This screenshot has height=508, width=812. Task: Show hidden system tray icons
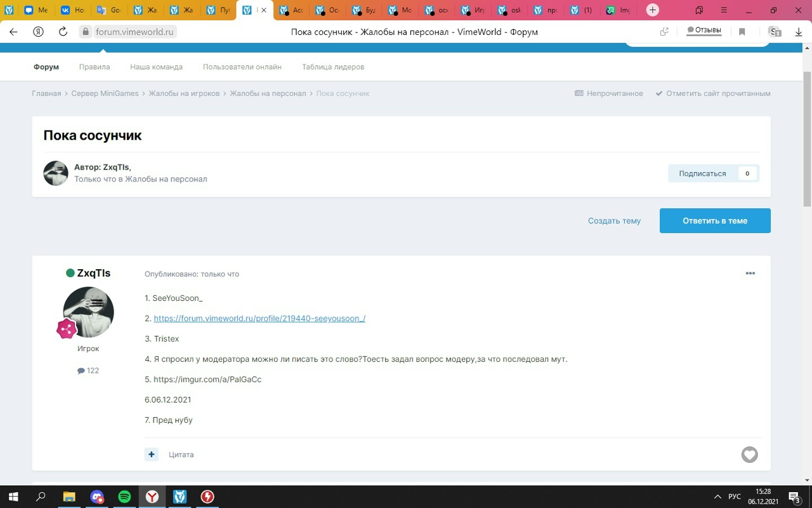click(x=717, y=497)
